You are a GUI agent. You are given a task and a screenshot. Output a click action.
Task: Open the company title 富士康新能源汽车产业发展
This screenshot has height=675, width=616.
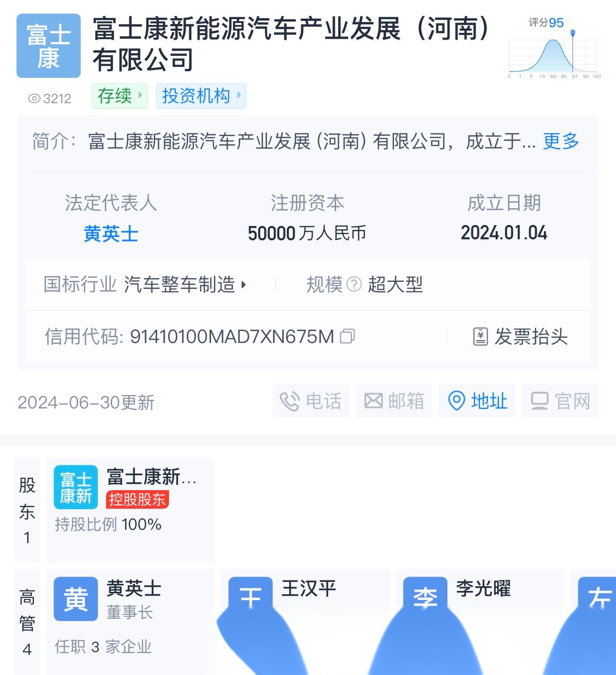(x=292, y=44)
